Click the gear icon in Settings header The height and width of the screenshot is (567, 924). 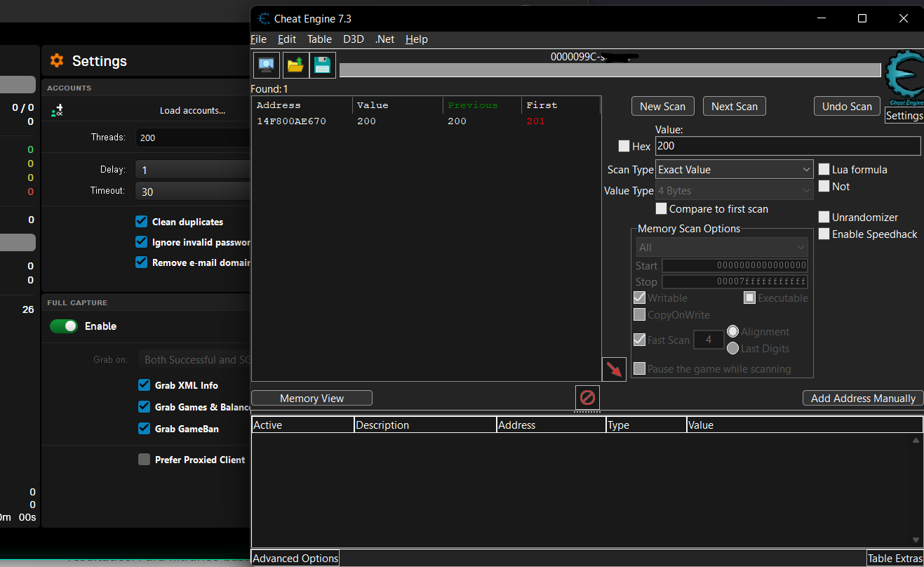click(57, 61)
